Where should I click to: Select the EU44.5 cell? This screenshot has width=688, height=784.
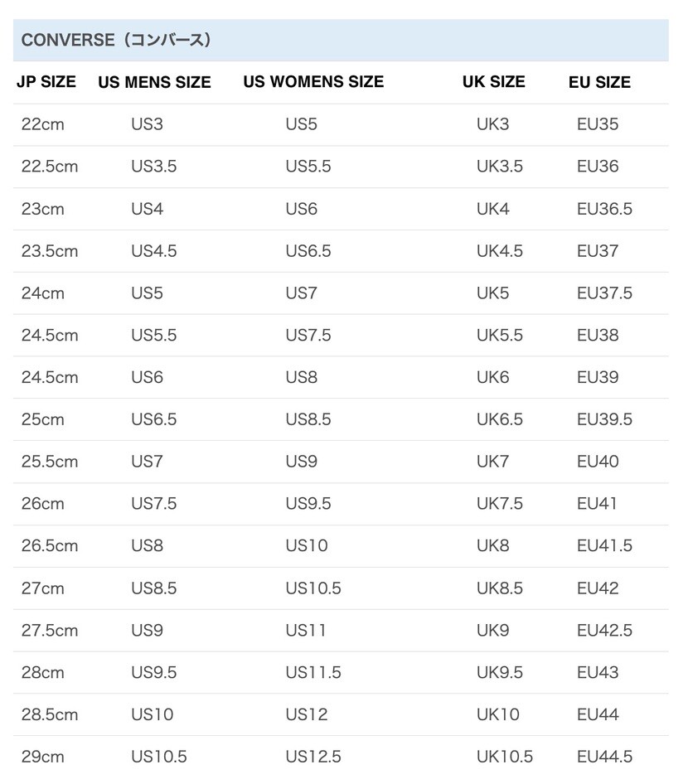604,757
